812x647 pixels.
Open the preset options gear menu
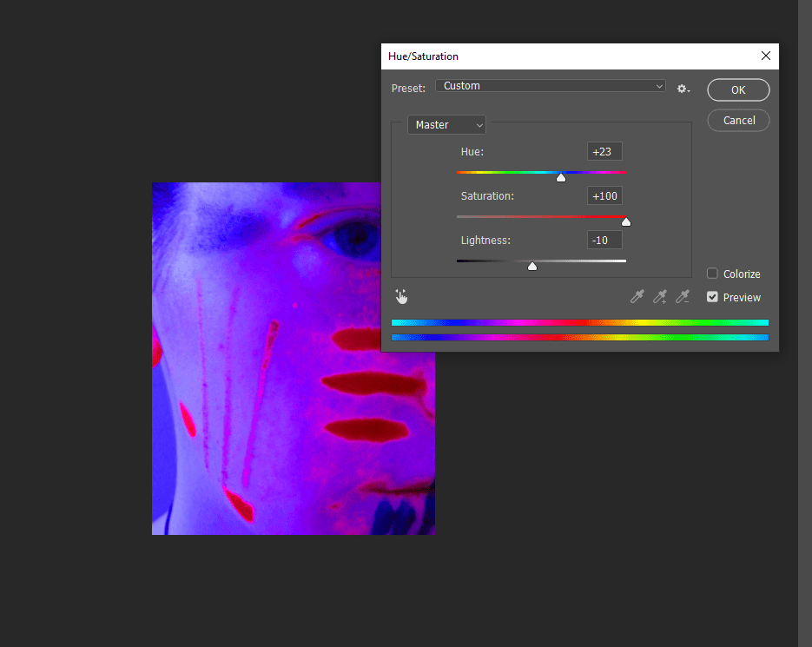(x=683, y=89)
